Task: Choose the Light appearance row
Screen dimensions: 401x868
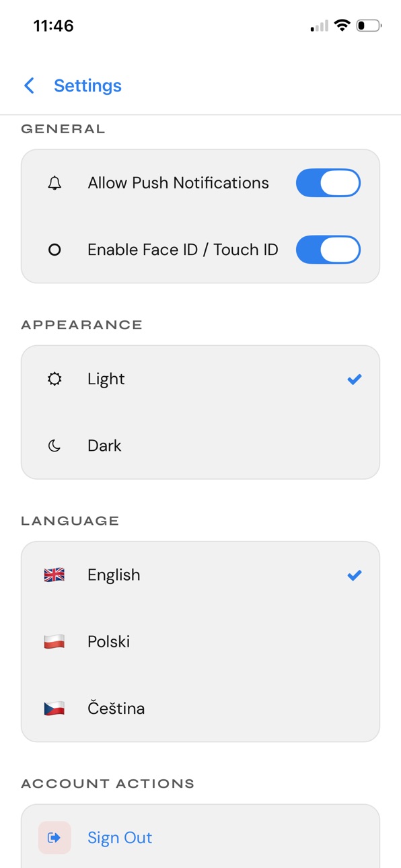Action: (x=200, y=379)
